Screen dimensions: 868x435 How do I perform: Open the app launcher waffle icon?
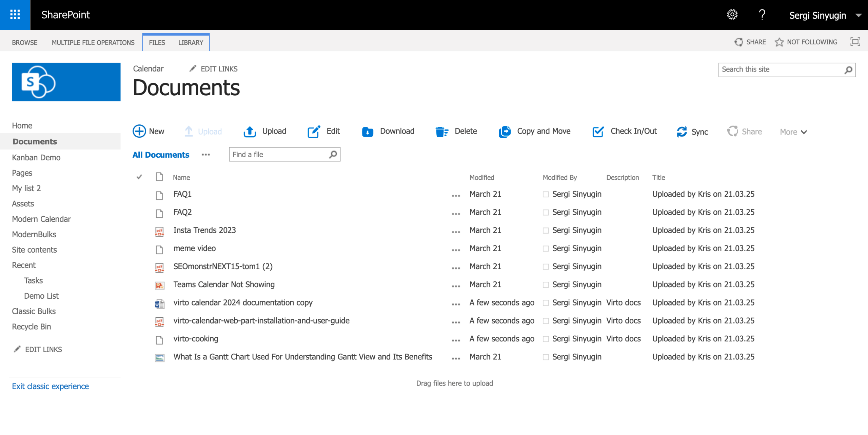(15, 15)
